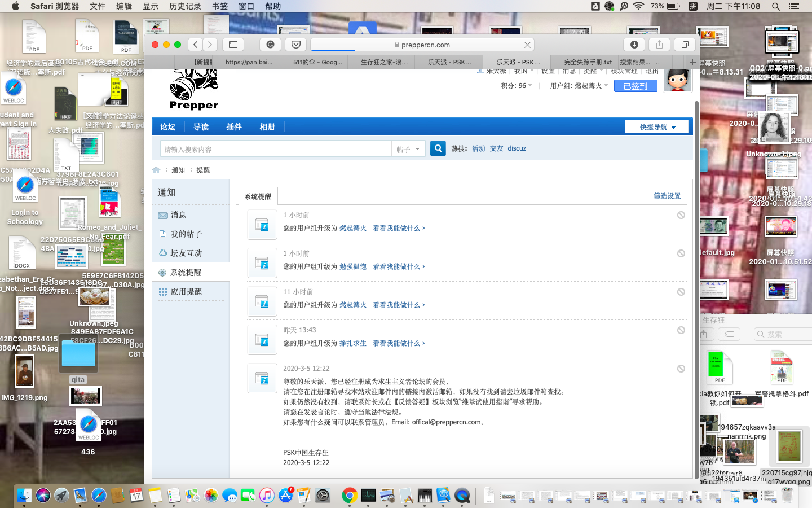Click the Pocket save icon in the toolbar
This screenshot has height=508, width=812.
point(296,45)
